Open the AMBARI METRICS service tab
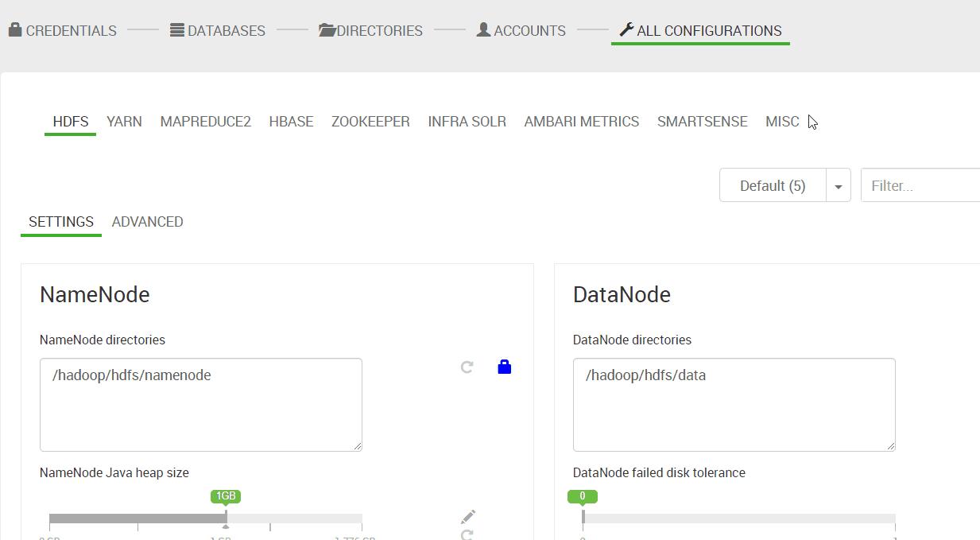Screen dimensions: 980x540 tap(582, 122)
